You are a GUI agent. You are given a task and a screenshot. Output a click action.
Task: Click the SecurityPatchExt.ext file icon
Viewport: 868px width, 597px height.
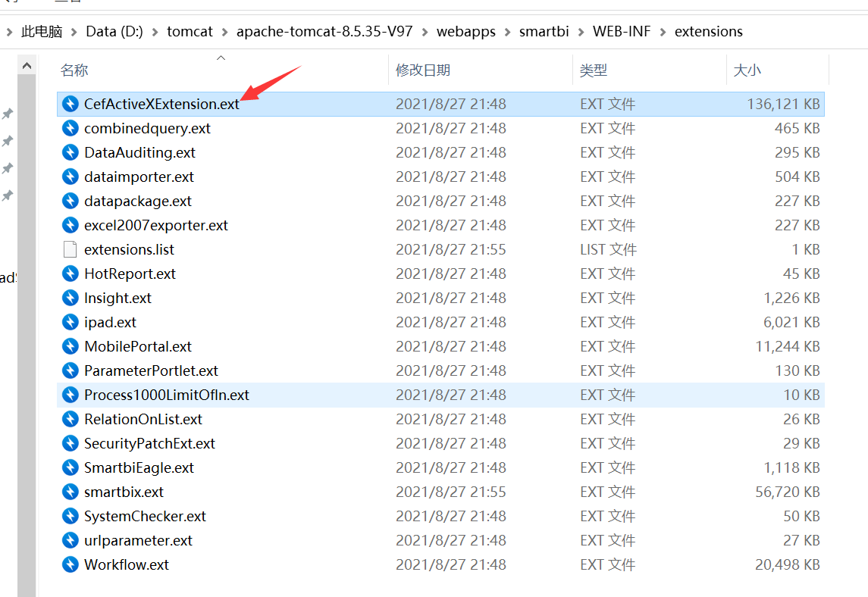pyautogui.click(x=71, y=444)
